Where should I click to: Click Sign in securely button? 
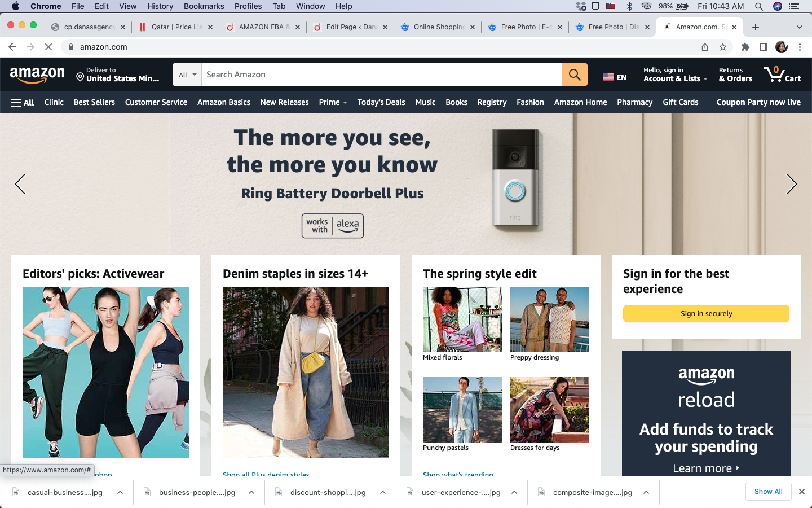pos(706,314)
